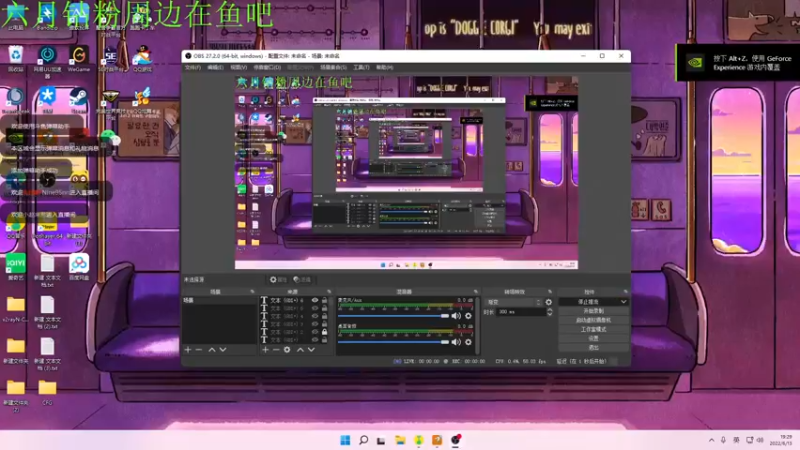Viewport: 800px width, 450px height.
Task: Move scene down with arrow icon
Action: pos(223,349)
